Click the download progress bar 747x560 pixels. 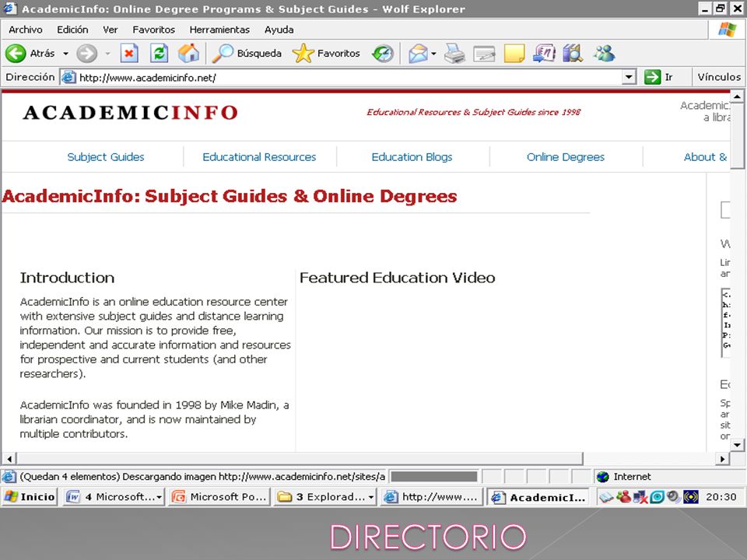[x=433, y=476]
